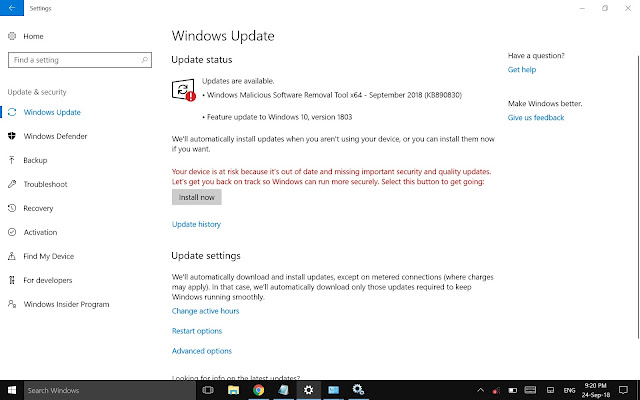Open the double-gear app in the taskbar

(358, 390)
